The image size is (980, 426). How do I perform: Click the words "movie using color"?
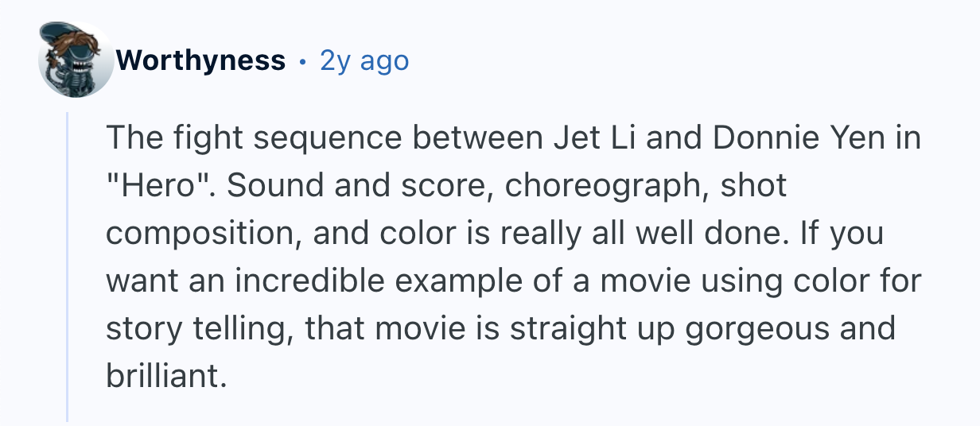click(x=721, y=281)
